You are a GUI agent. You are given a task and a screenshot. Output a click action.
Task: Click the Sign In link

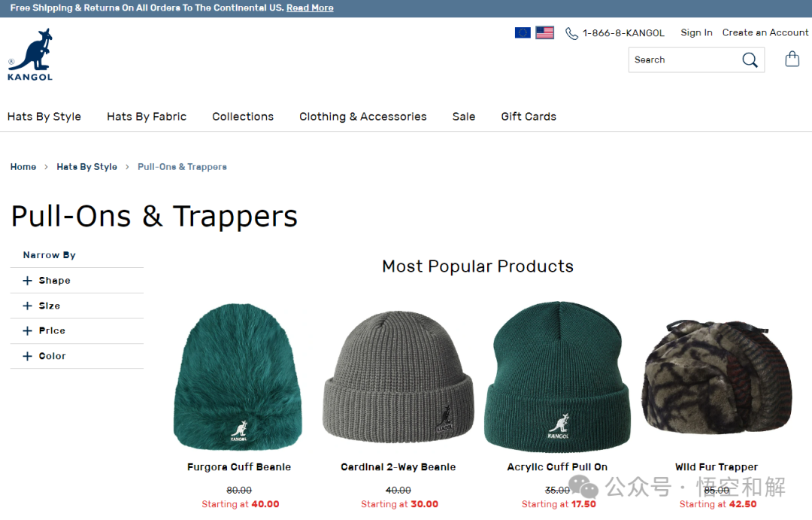click(x=696, y=32)
